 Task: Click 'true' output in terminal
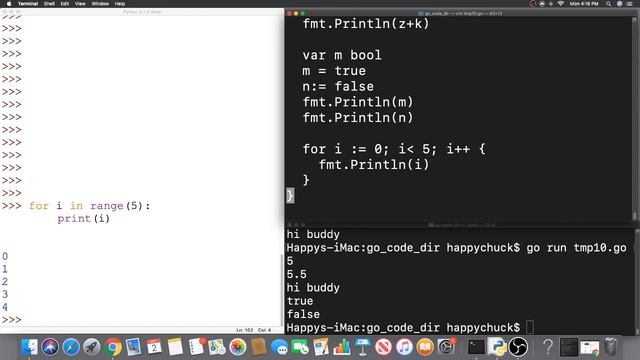[x=300, y=301]
